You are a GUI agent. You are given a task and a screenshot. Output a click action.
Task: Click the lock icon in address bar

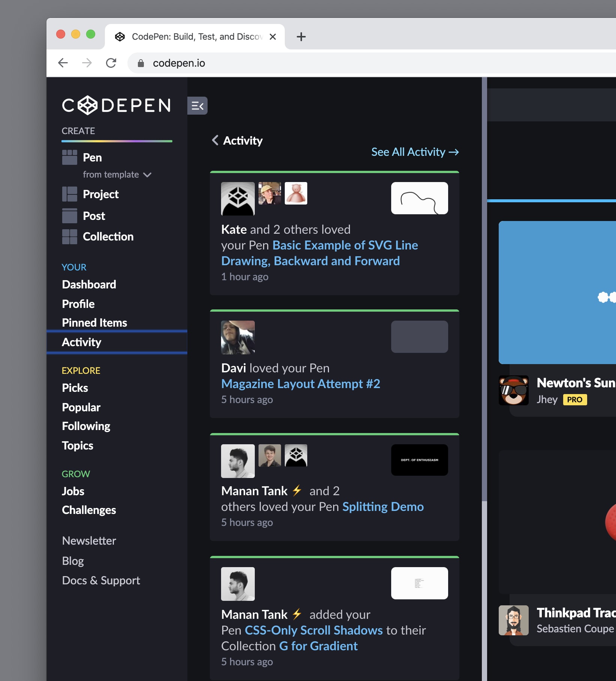(141, 63)
